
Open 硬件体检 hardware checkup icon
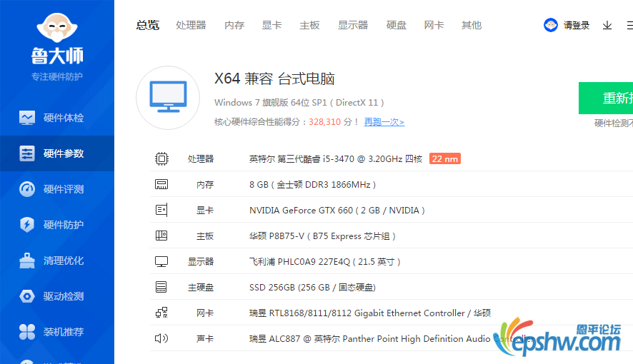tap(27, 118)
